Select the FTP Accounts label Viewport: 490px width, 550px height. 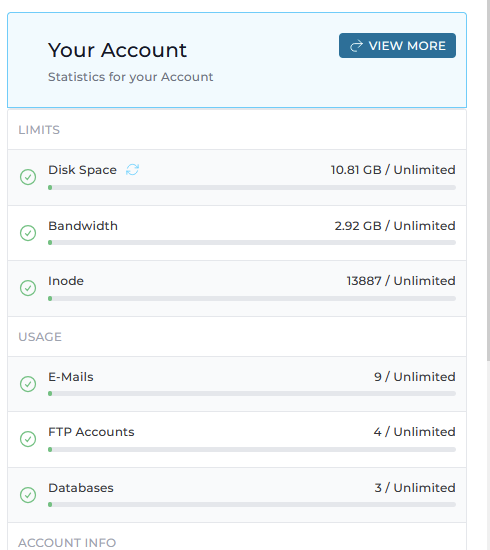click(x=91, y=432)
